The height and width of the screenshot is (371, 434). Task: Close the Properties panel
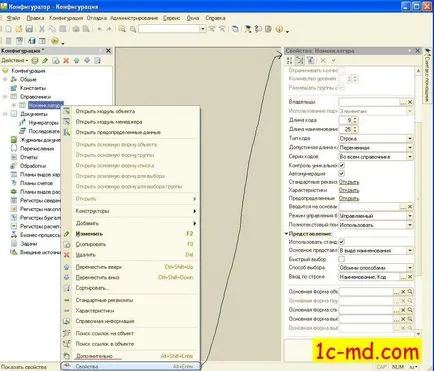417,51
